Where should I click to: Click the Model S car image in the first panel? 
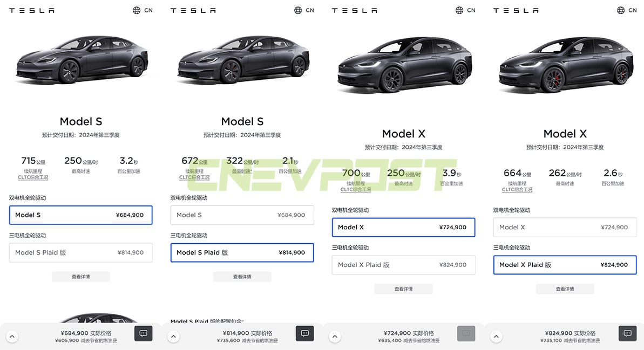pos(81,62)
